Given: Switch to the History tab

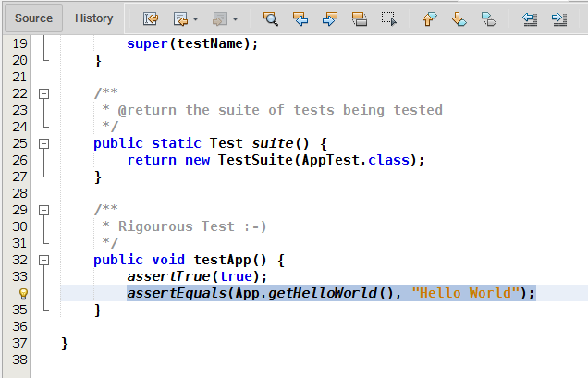Looking at the screenshot, I should coord(93,18).
